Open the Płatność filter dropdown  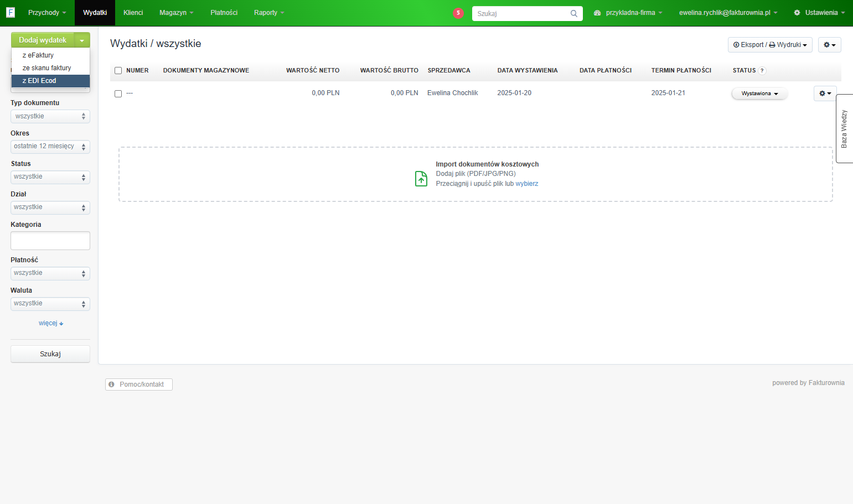[x=50, y=273]
